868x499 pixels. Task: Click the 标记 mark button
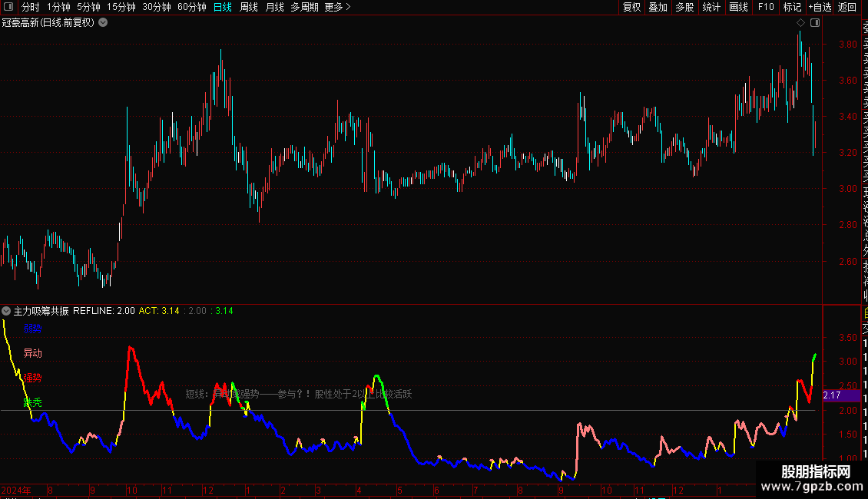tap(792, 7)
